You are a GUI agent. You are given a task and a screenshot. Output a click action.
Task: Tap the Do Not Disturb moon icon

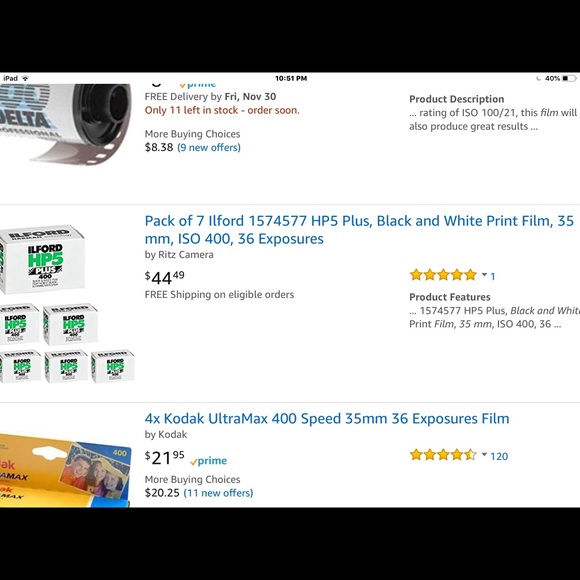pyautogui.click(x=539, y=78)
